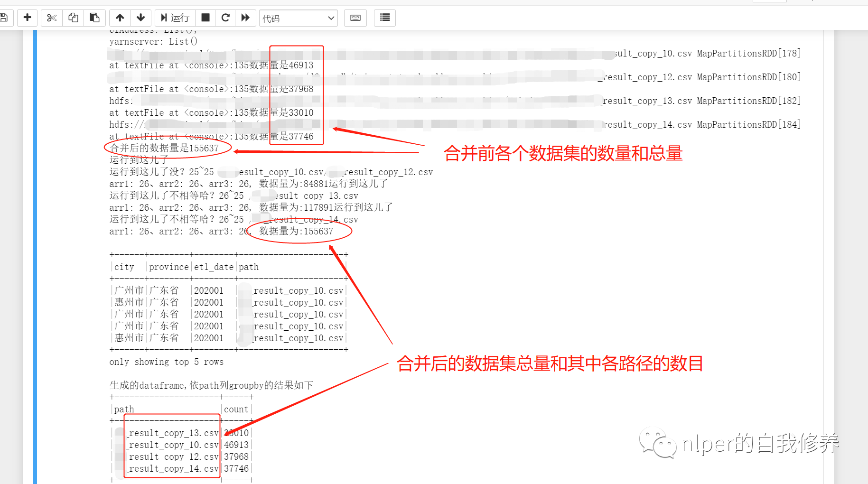Move cell down arrow icon
Viewport: 868px width, 484px height.
pyautogui.click(x=141, y=18)
